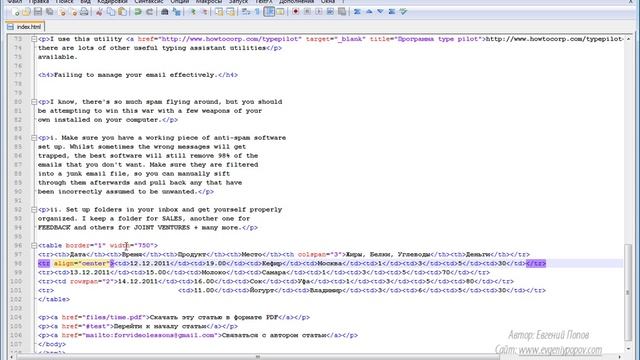Open the Кодировки menu
The image size is (640, 360).
[113, 2]
